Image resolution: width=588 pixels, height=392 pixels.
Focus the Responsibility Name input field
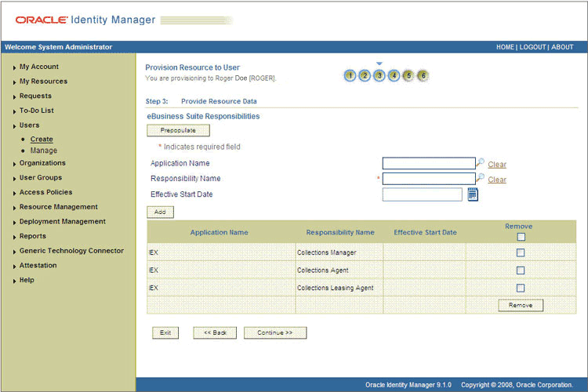pyautogui.click(x=429, y=179)
